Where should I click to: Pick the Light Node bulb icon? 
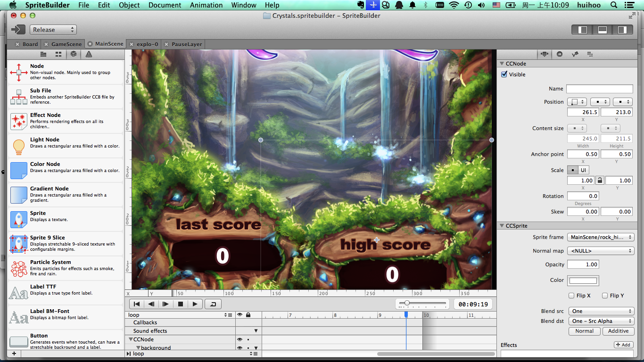click(x=19, y=146)
